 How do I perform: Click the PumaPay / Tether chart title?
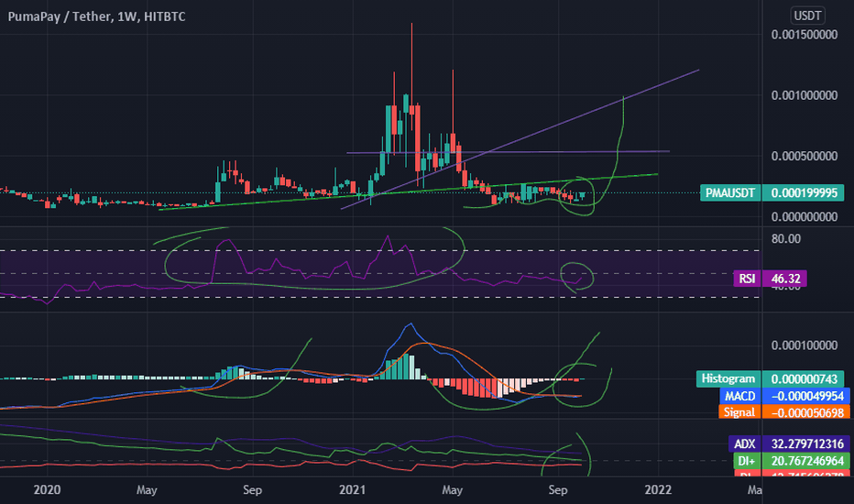96,16
